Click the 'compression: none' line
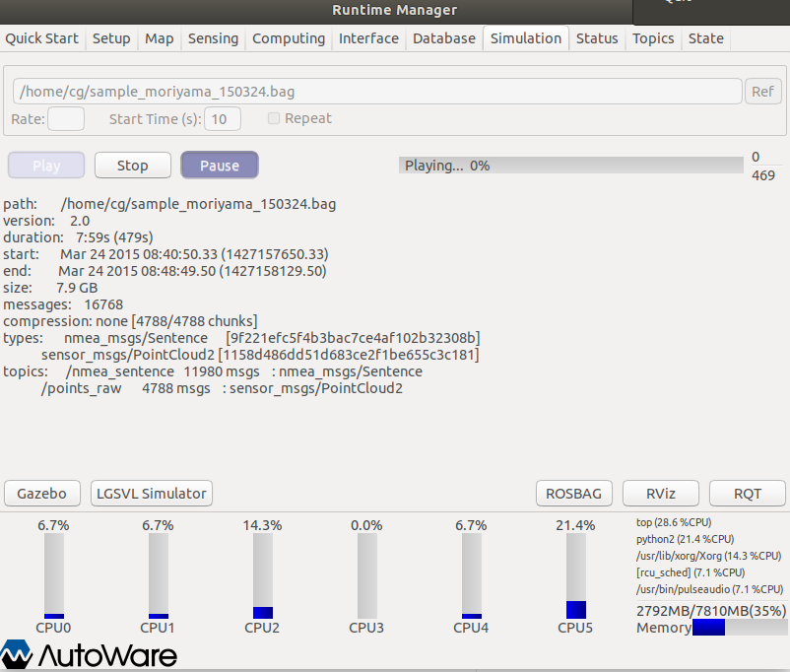 pyautogui.click(x=130, y=321)
